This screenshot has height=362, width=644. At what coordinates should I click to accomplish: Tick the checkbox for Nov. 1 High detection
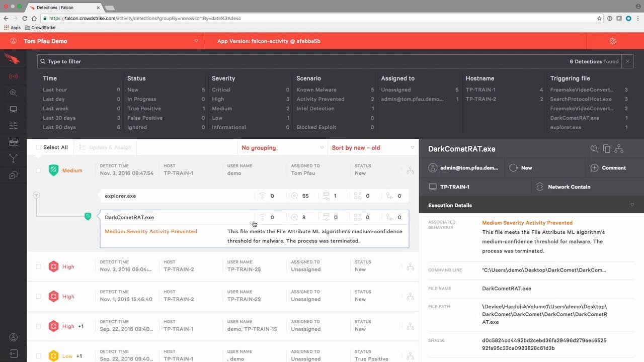(39, 297)
